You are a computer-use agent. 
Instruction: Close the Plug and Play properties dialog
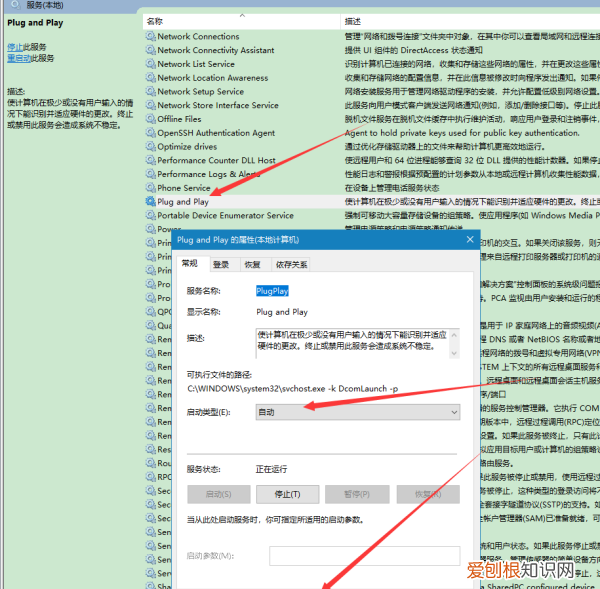click(x=470, y=240)
